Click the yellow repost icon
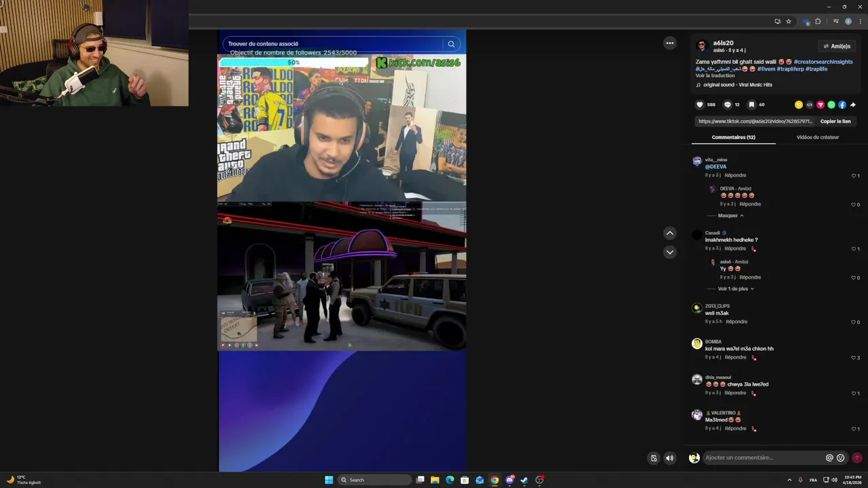This screenshot has height=488, width=868. tap(799, 105)
